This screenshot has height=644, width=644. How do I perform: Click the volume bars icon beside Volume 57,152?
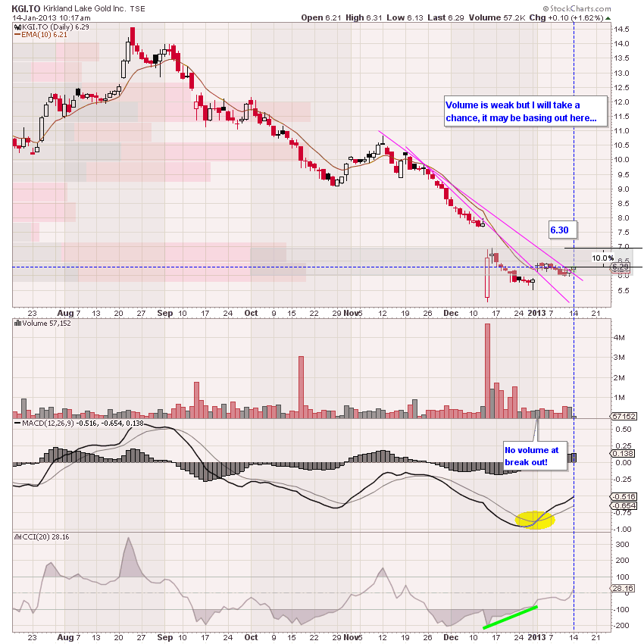17,324
